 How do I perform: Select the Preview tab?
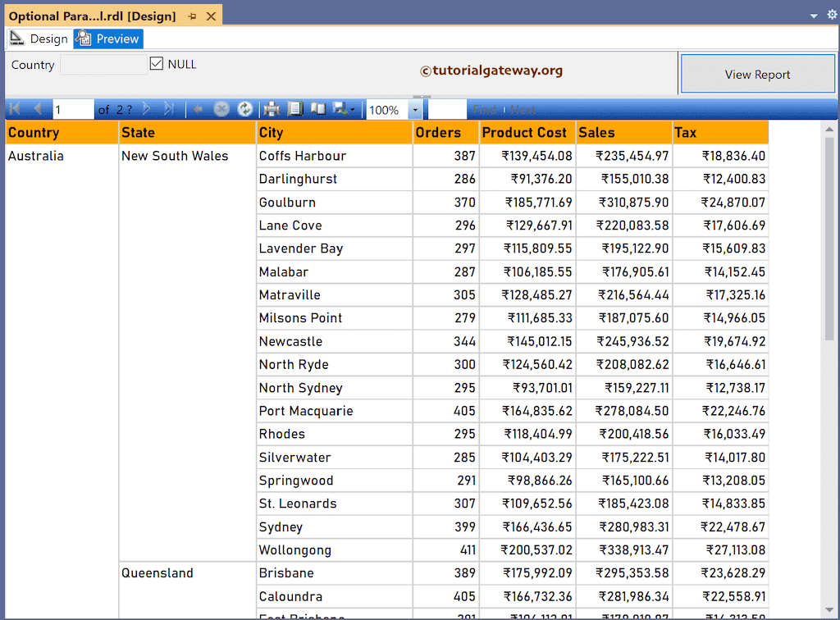(107, 38)
